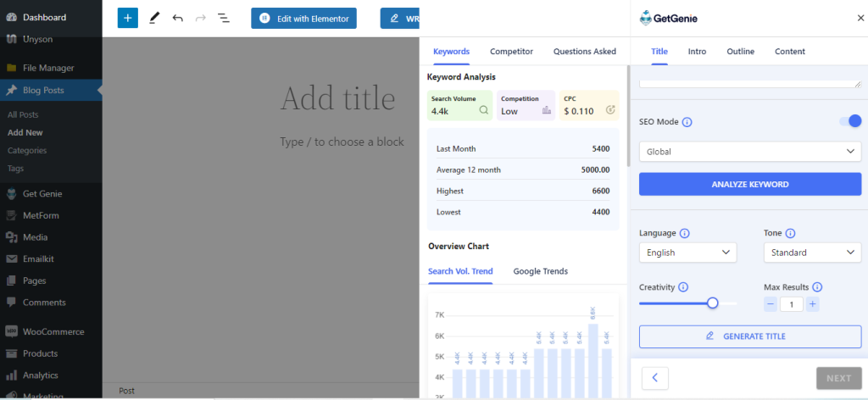Click the Max Results info icon
This screenshot has width=868, height=400.
[x=817, y=287]
